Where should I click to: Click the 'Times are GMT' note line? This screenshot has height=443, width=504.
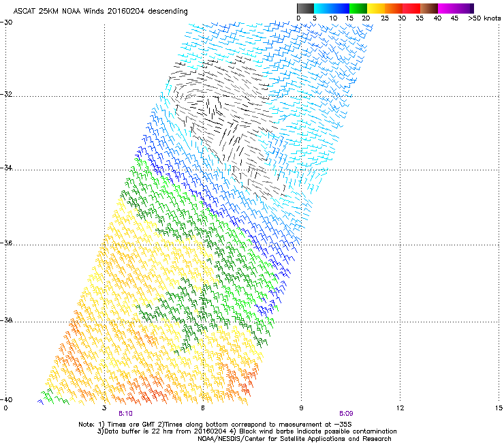[215, 425]
